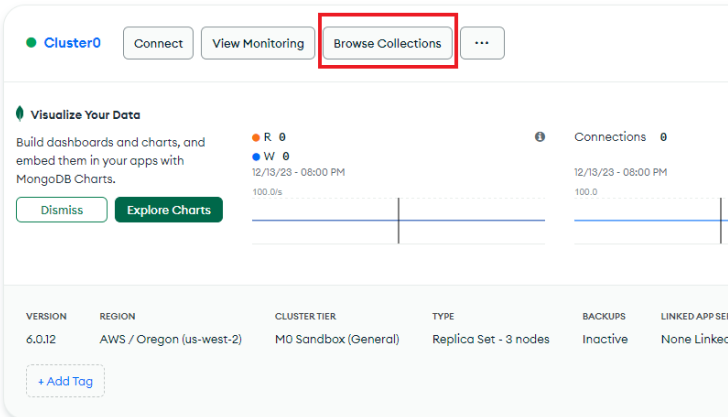Click backups status Inactive

[605, 339]
